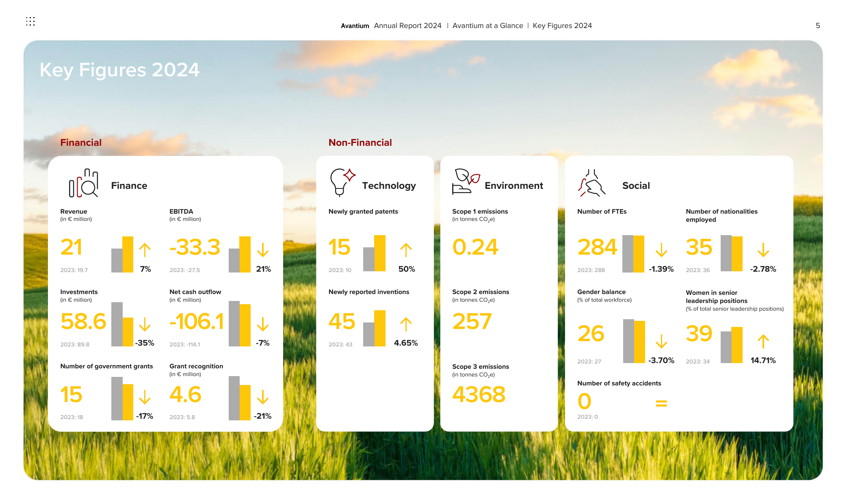The height and width of the screenshot is (504, 847).
Task: Click the page number 5
Action: tap(818, 26)
